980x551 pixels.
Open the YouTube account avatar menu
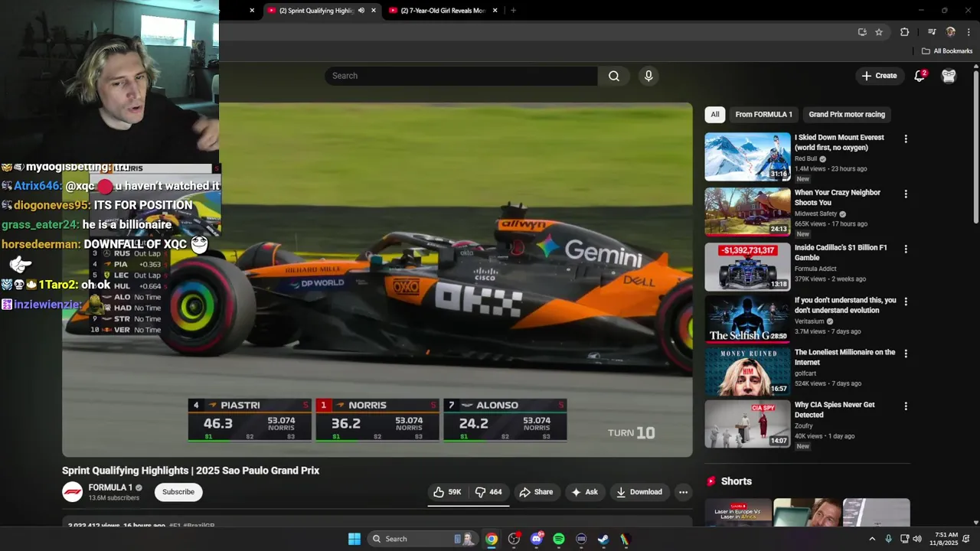[x=949, y=76]
